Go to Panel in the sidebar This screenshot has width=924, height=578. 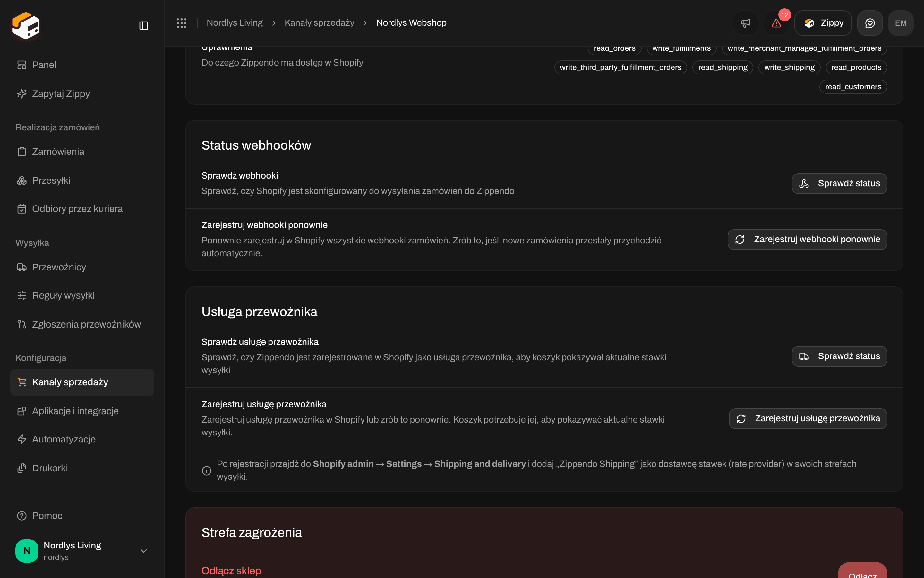point(82,65)
